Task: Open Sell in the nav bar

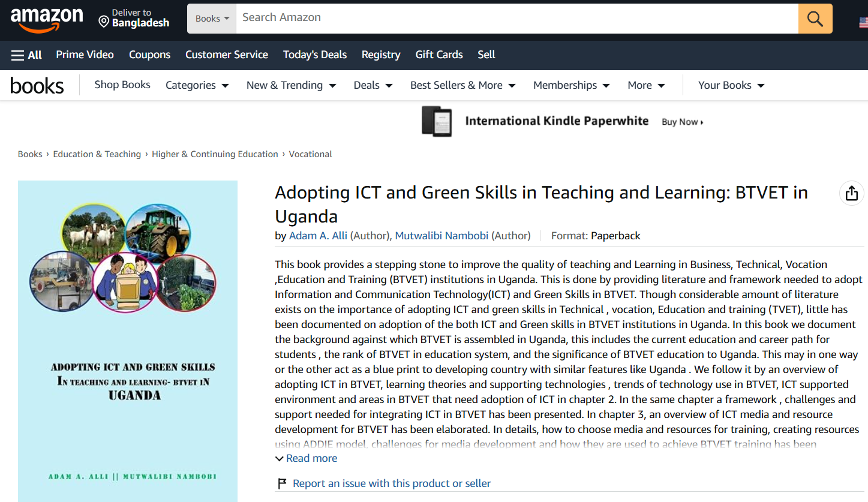Action: [x=486, y=55]
